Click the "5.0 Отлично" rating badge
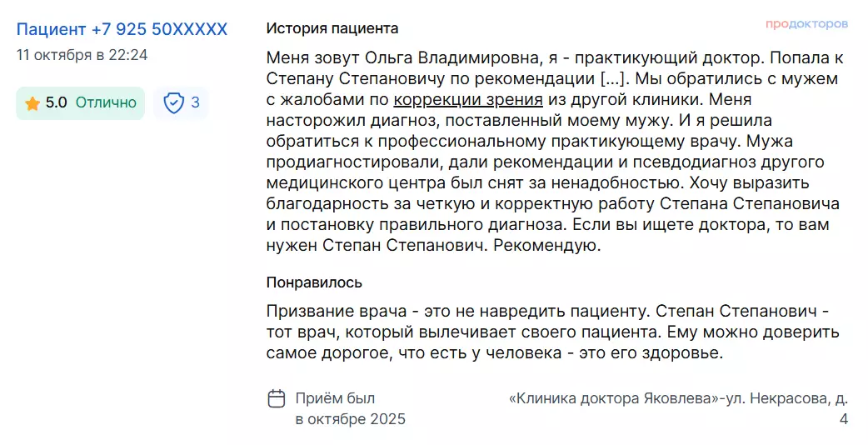 (80, 103)
